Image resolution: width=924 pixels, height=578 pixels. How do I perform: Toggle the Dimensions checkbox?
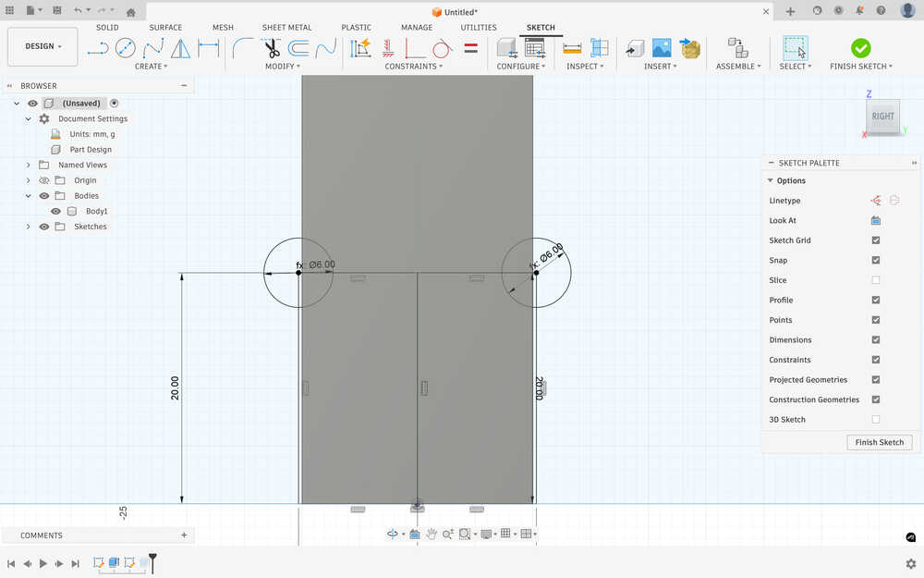coord(876,339)
